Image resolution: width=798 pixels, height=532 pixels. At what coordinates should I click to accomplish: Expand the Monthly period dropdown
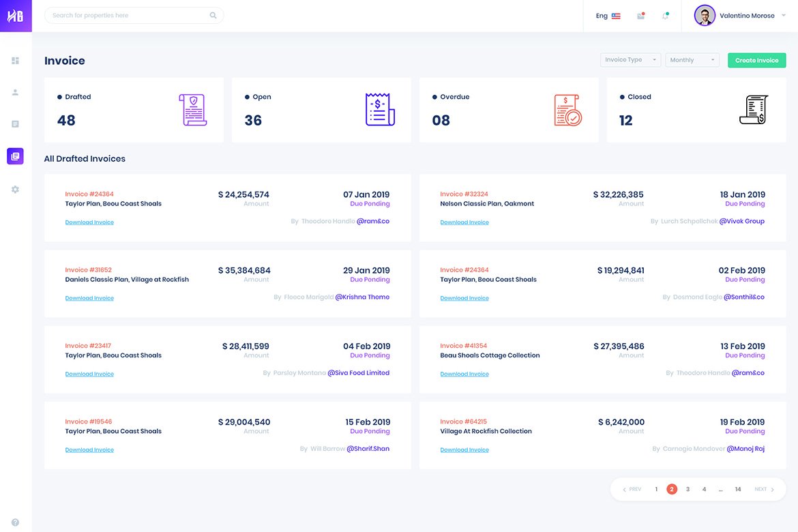tap(692, 60)
